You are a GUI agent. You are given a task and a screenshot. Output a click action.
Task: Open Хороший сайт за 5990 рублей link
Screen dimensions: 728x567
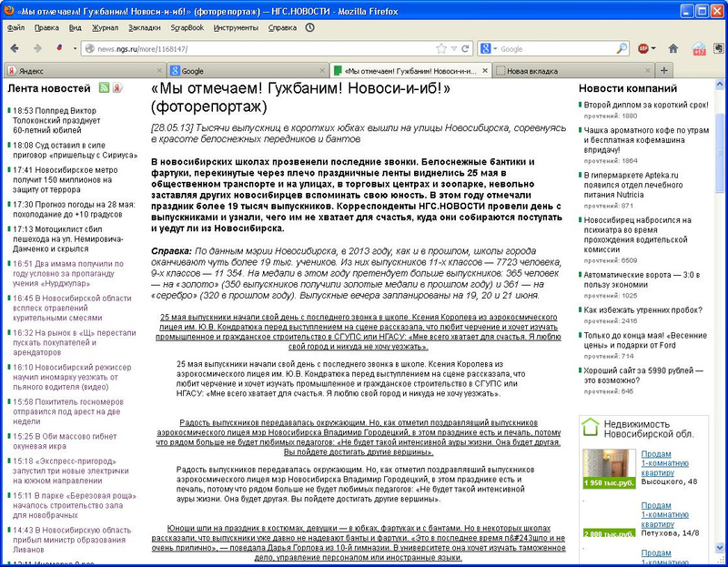[643, 375]
